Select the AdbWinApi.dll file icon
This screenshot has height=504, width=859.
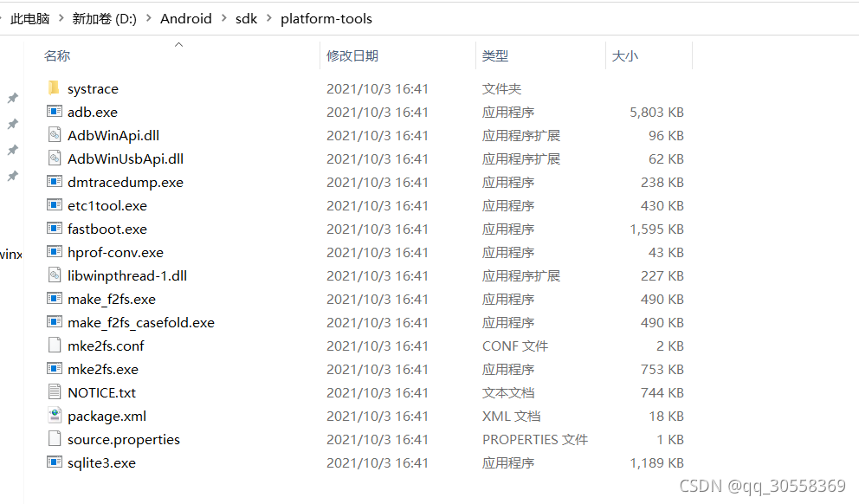[x=55, y=135]
